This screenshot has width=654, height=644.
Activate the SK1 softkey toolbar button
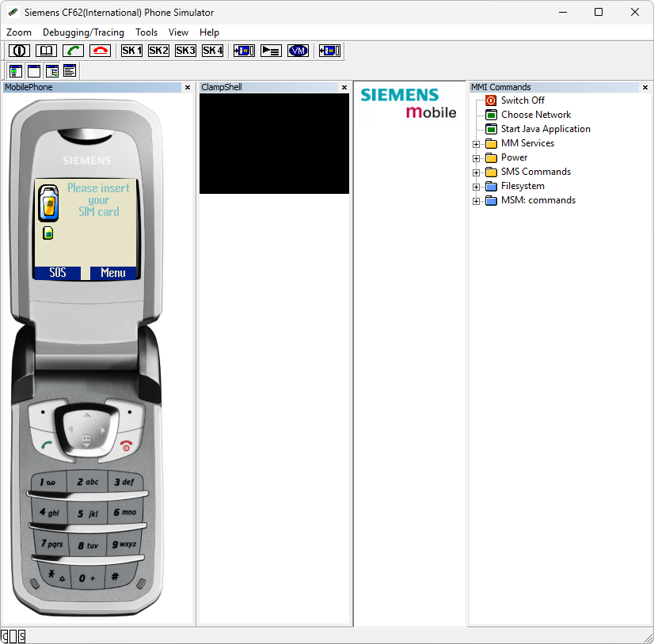coord(131,51)
